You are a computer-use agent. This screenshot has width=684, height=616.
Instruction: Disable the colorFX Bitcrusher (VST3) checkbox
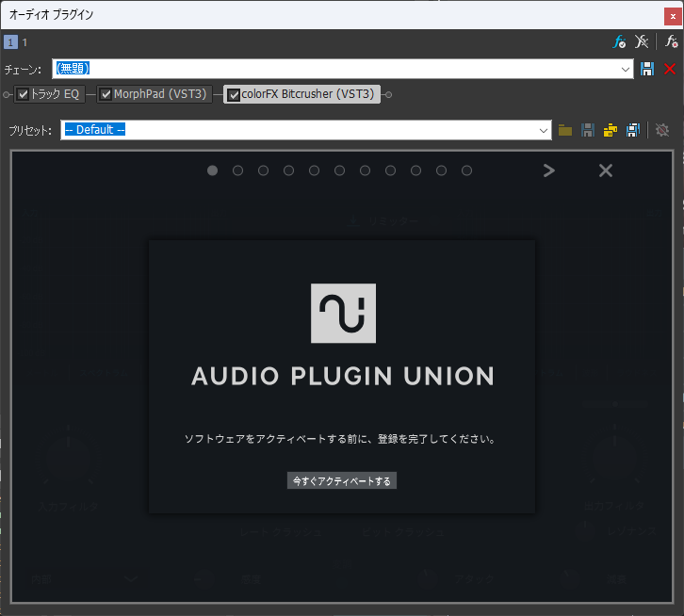(x=234, y=95)
